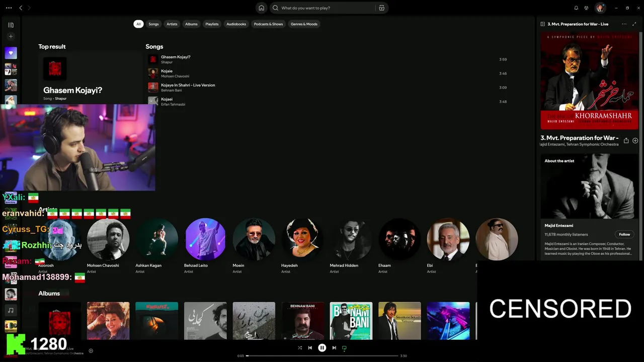The height and width of the screenshot is (362, 644).
Task: Open the About the artist card photo
Action: coord(589,186)
